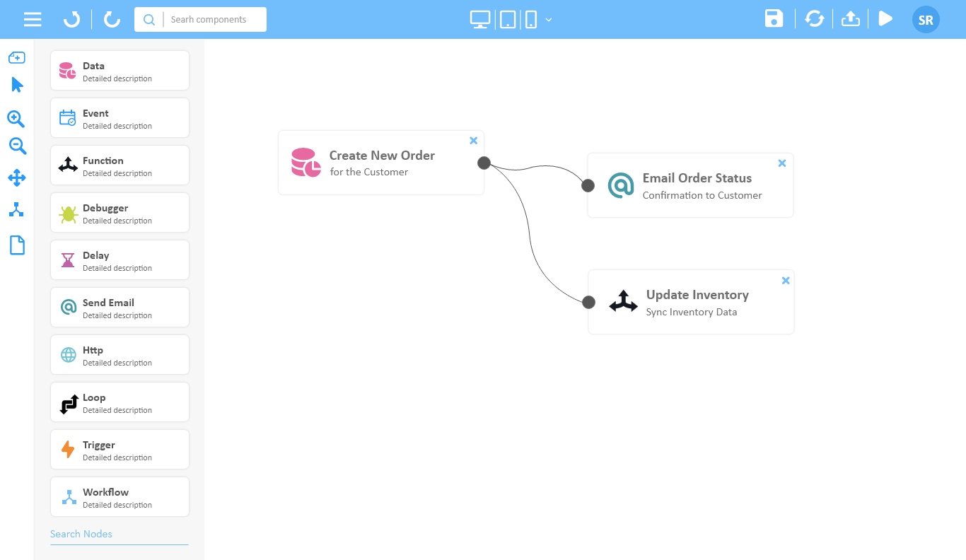The image size is (966, 560).
Task: Switch to mobile phone view
Action: tap(530, 20)
